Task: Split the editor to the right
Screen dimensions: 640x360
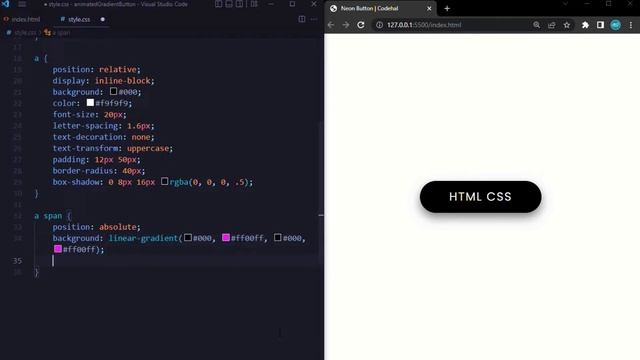Action: click(302, 19)
